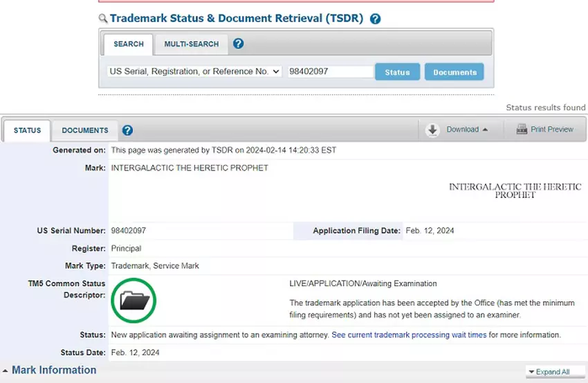Click the INTERGALACTIC THE HERETIC PROPHET mark image

point(515,190)
